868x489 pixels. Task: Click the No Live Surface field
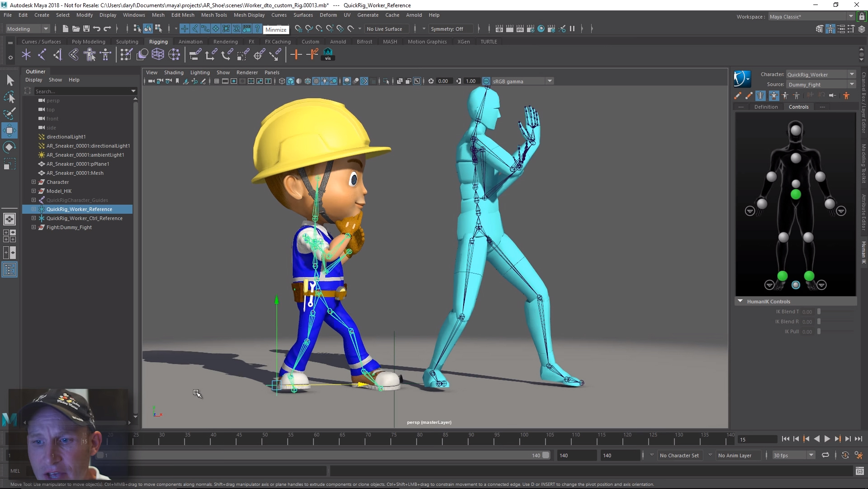coord(387,29)
